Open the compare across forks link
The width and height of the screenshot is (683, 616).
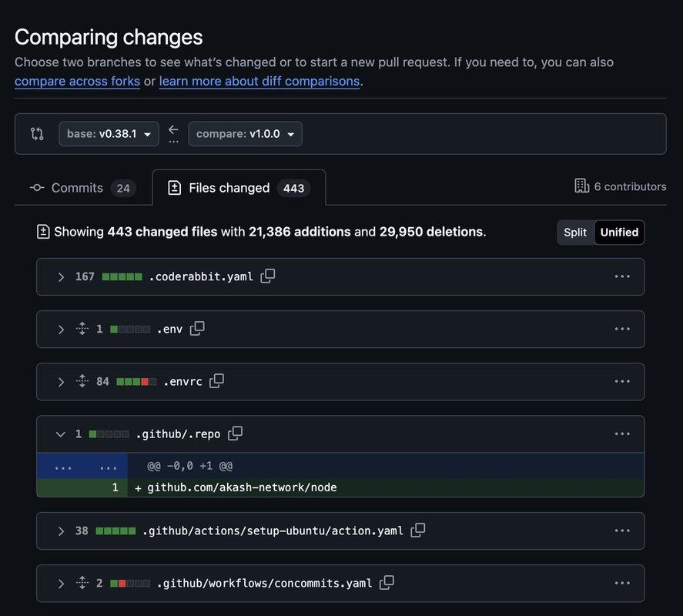click(x=77, y=81)
